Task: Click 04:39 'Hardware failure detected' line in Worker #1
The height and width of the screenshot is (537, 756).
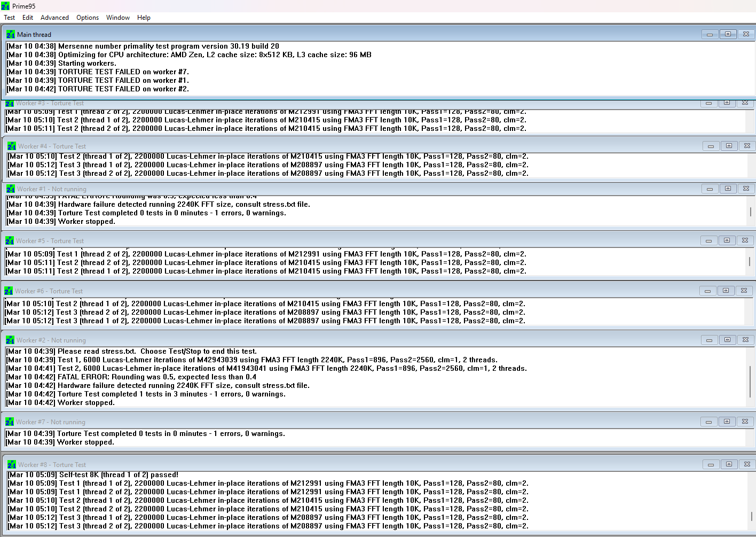Action: pyautogui.click(x=159, y=204)
